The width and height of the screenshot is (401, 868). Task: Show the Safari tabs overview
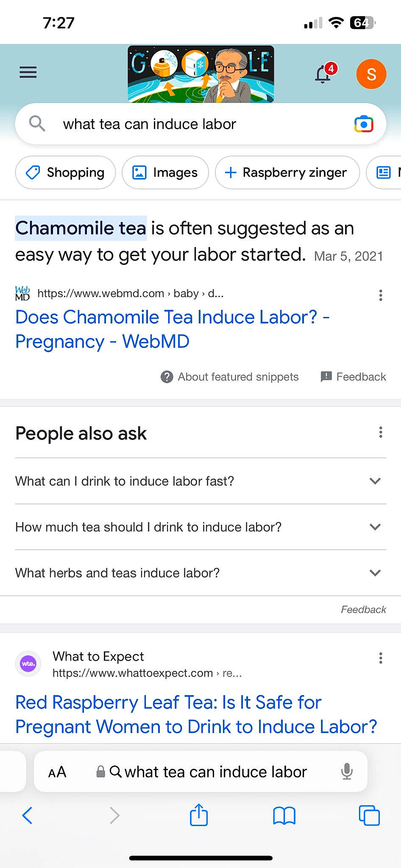point(369,815)
